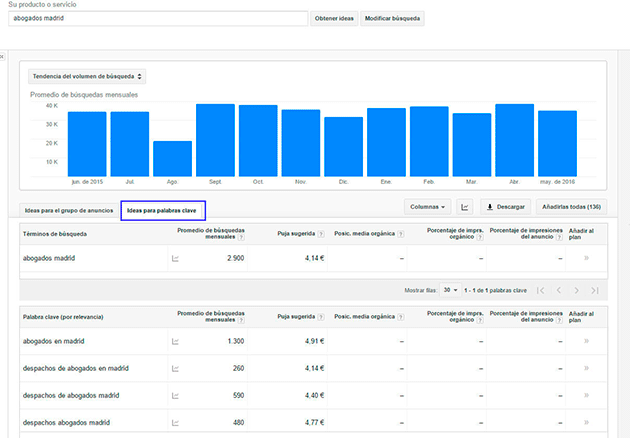This screenshot has height=438, width=630.
Task: Click despachos de abogados madrid keyword
Action: click(71, 396)
